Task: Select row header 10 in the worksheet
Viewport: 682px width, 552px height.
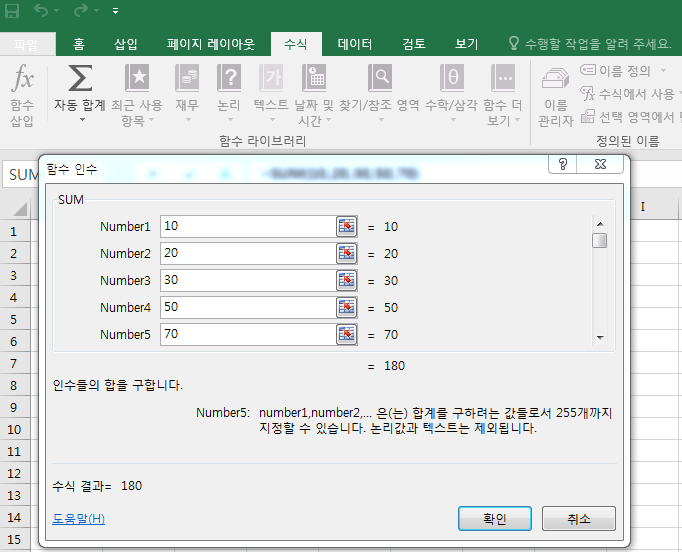Action: click(x=14, y=429)
